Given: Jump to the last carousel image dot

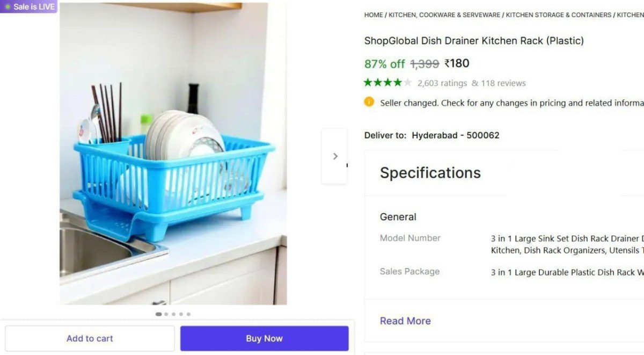Looking at the screenshot, I should tap(188, 314).
